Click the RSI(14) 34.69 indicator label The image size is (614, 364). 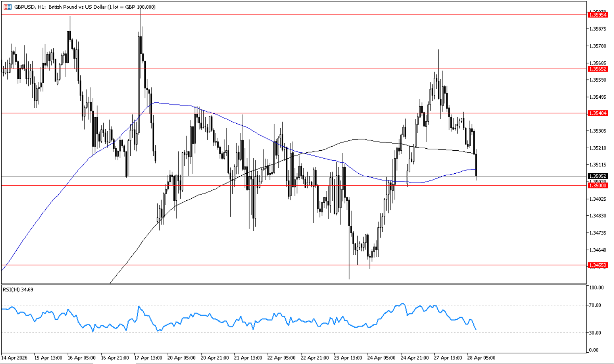[18, 289]
